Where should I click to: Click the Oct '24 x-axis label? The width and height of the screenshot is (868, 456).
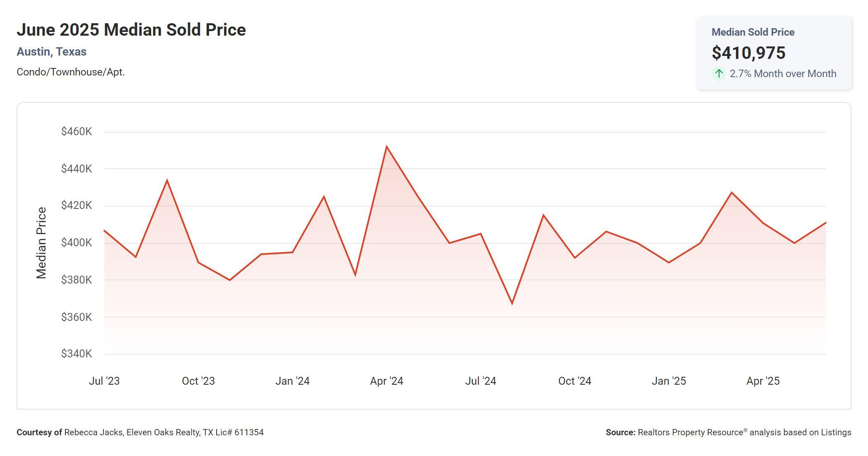pos(574,381)
